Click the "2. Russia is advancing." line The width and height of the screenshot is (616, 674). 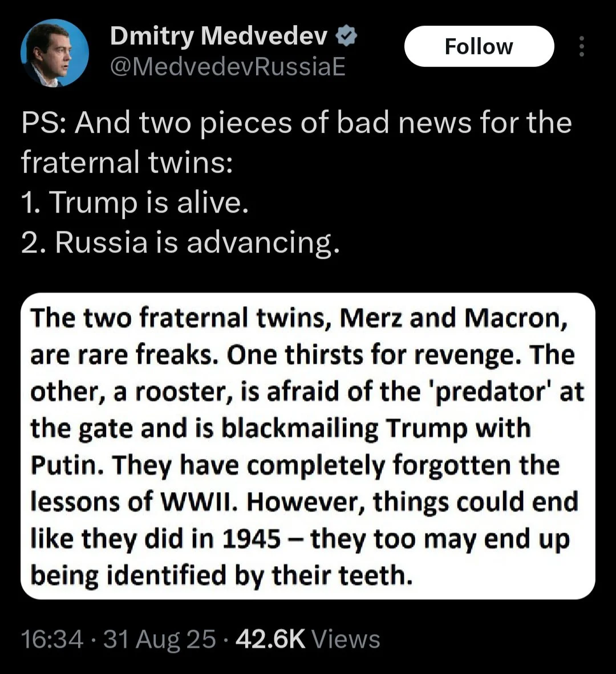click(x=180, y=242)
